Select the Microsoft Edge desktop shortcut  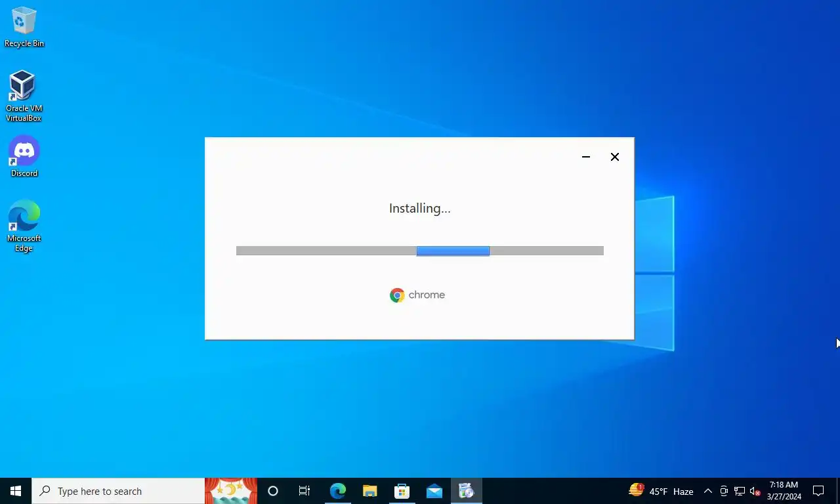point(24,226)
